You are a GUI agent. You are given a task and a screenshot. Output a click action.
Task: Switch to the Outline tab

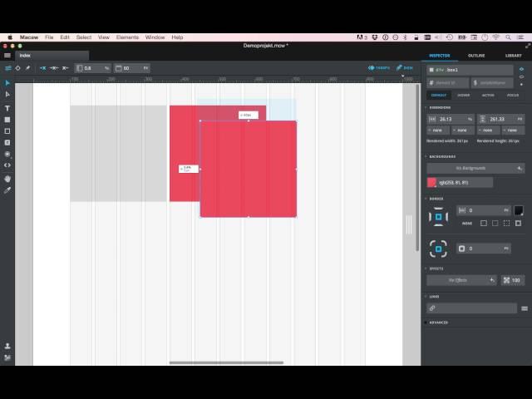tap(476, 56)
